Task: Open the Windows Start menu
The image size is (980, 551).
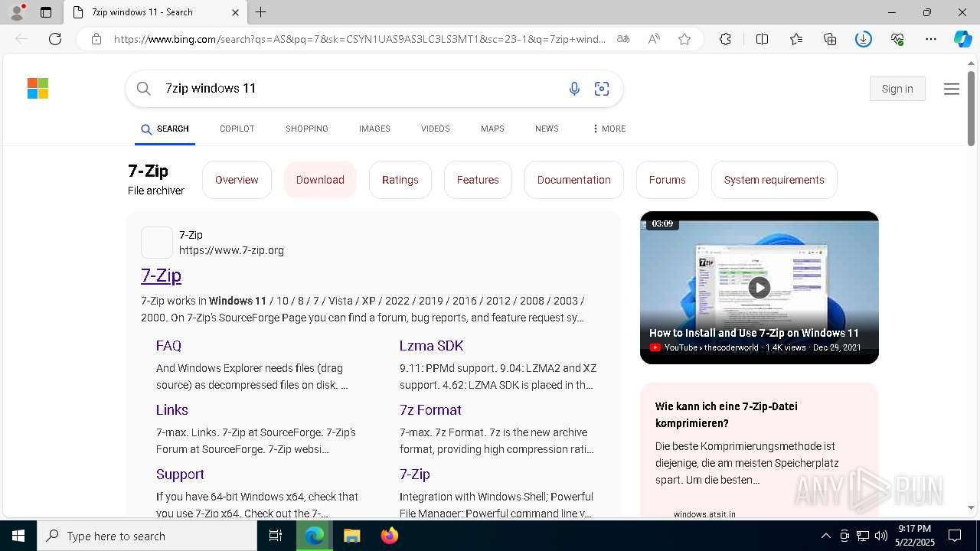Action: point(18,536)
